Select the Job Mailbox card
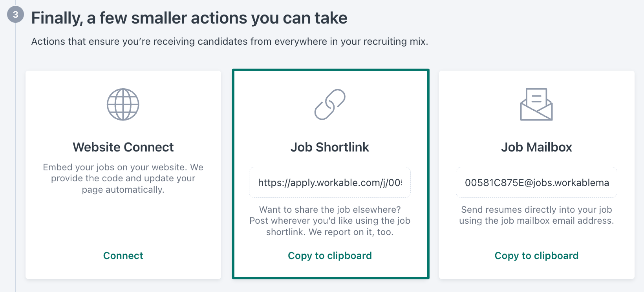This screenshot has height=292, width=644. [536, 175]
